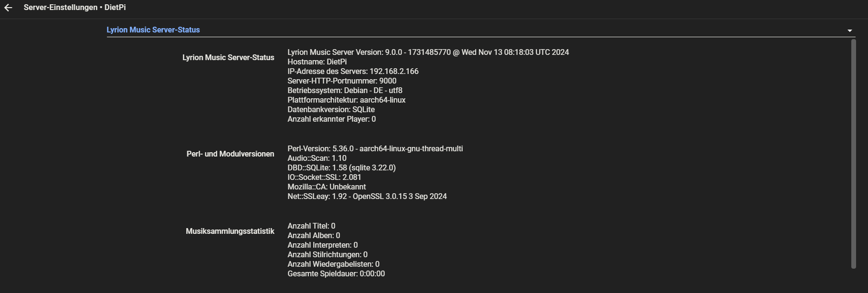
Task: Select 'Anzahl Alben: 0'
Action: (x=314, y=236)
